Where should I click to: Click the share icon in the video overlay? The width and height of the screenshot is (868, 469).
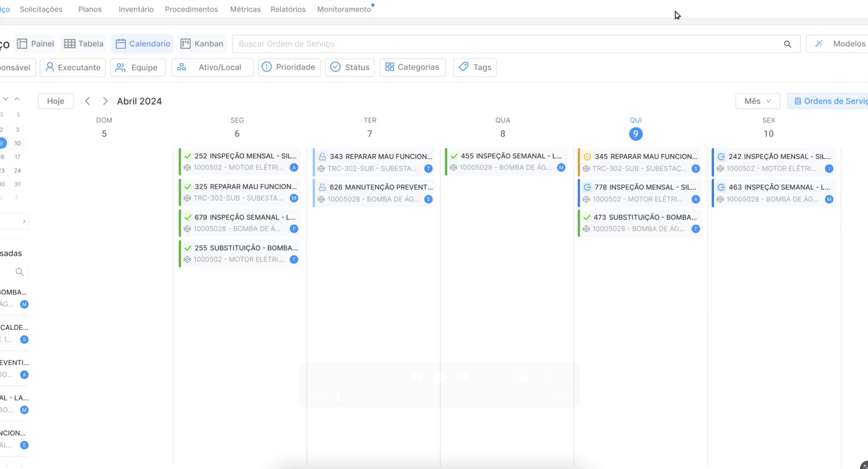click(545, 377)
